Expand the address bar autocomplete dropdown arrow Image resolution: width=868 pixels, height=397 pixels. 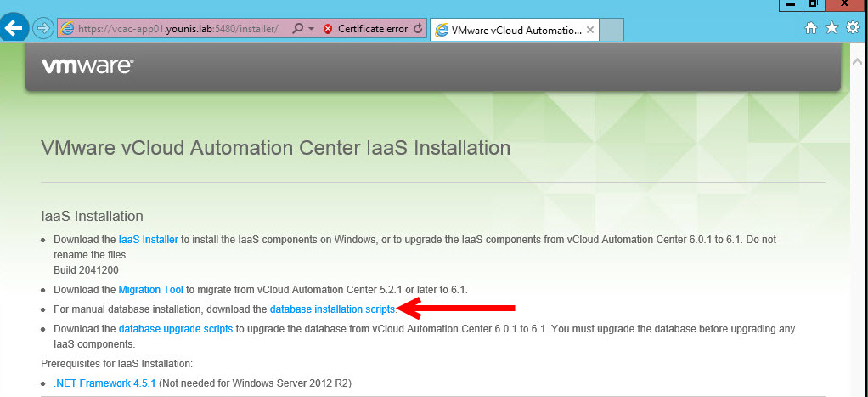pyautogui.click(x=312, y=29)
